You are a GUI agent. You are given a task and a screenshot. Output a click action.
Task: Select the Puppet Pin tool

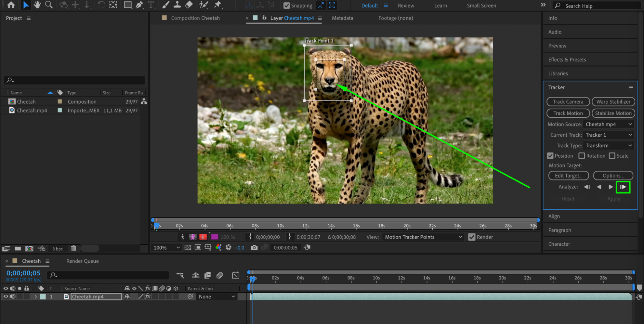[x=218, y=5]
